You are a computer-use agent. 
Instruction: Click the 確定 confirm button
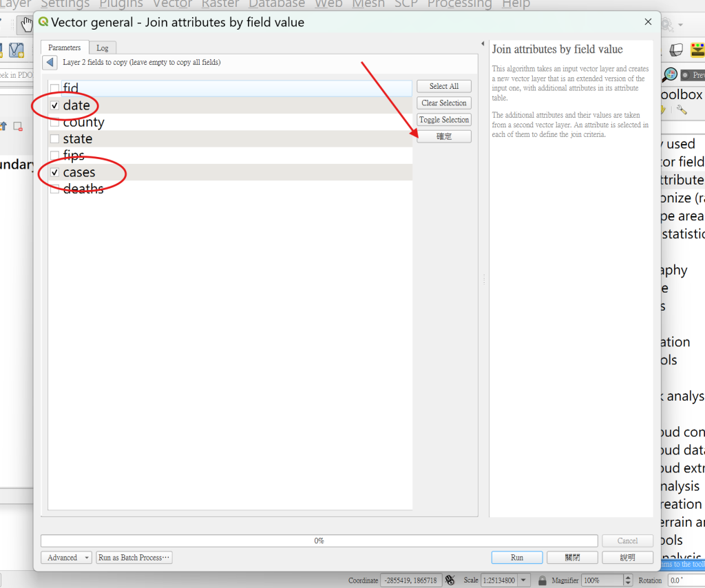tap(444, 136)
